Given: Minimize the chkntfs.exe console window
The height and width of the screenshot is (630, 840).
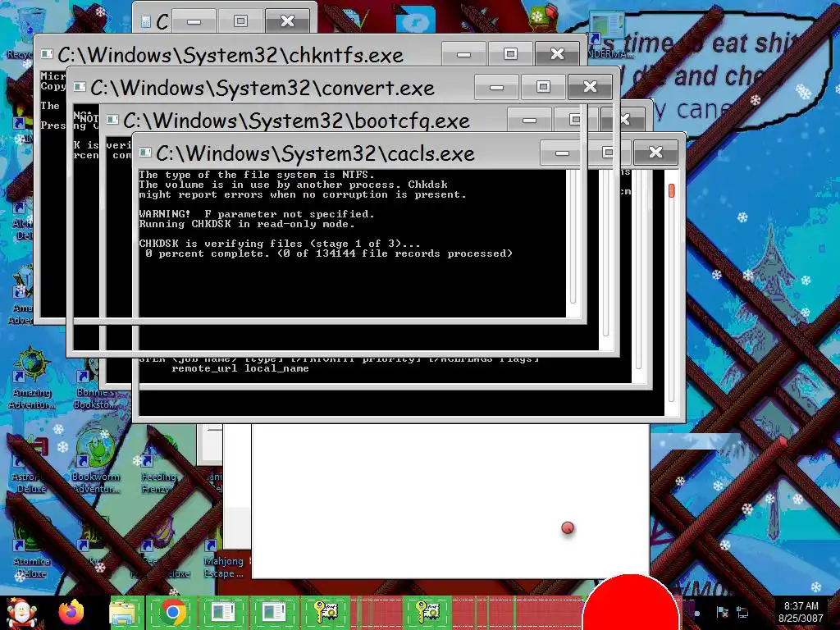Looking at the screenshot, I should click(x=464, y=53).
